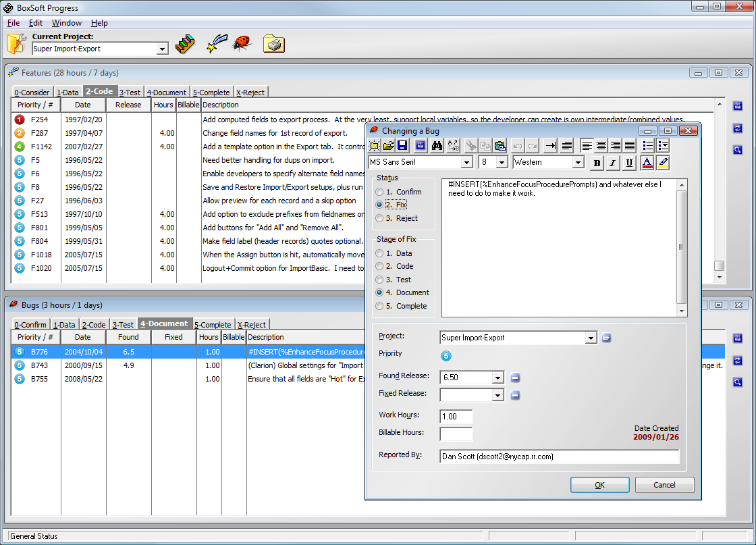Click the Reported By input field
The image size is (756, 545).
tap(560, 457)
